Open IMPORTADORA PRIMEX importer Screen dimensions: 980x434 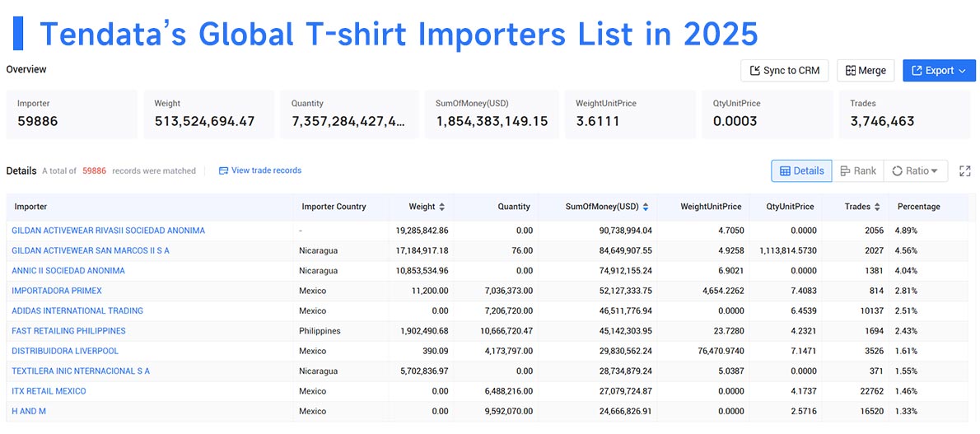tap(57, 291)
